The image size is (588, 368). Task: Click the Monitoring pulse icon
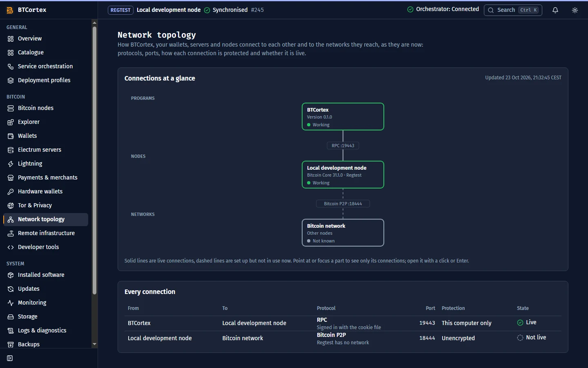pyautogui.click(x=11, y=303)
